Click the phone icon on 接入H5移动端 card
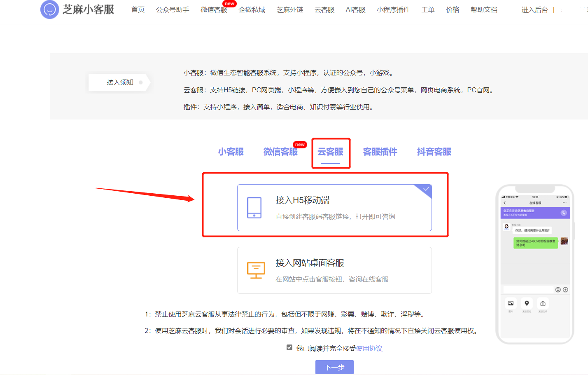Screen dimensions: 588x375 pos(254,208)
